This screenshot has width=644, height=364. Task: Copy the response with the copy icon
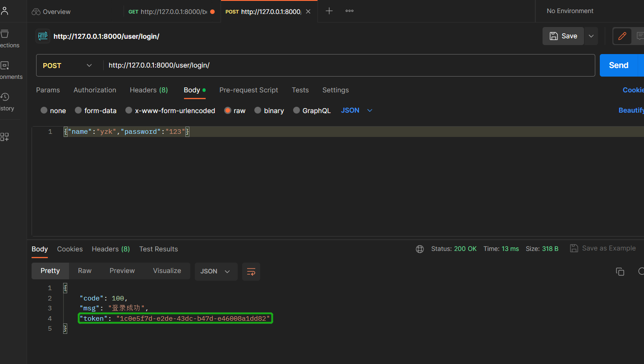(620, 271)
